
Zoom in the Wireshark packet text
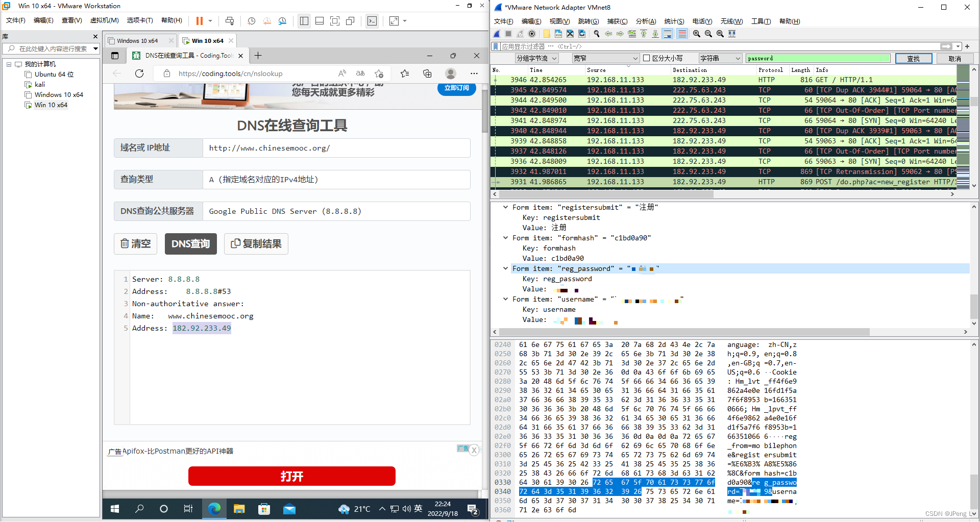coord(697,34)
